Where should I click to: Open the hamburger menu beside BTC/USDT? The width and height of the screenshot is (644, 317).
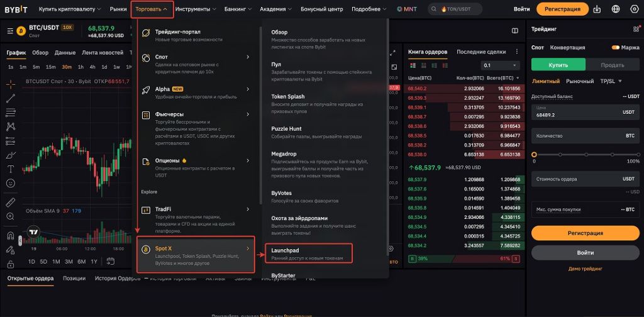pos(11,31)
